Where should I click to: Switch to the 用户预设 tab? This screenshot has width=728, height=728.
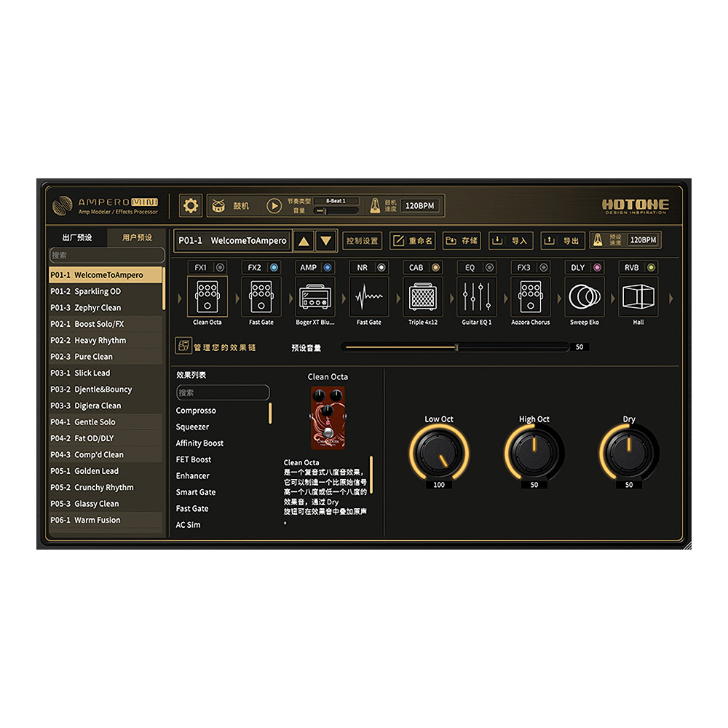point(137,237)
